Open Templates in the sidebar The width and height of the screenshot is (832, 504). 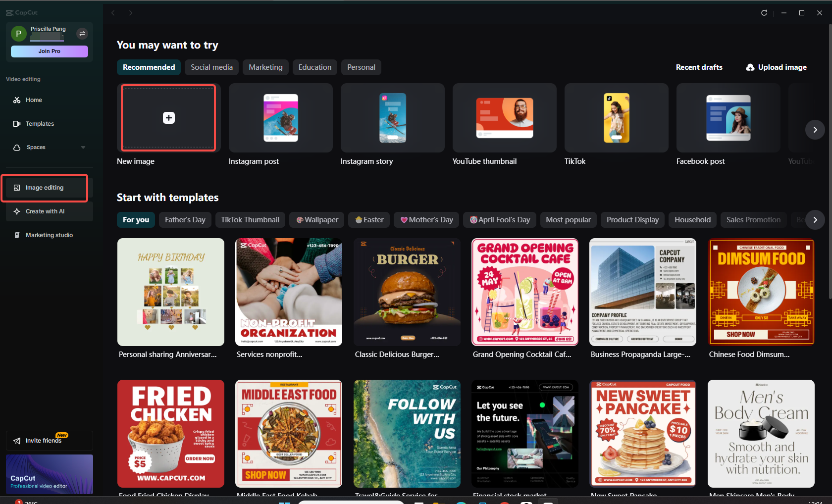click(50, 124)
